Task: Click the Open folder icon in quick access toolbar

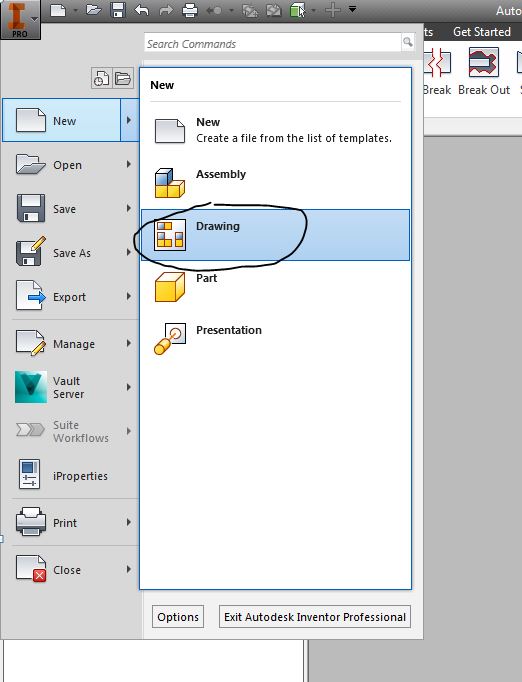Action: click(93, 10)
